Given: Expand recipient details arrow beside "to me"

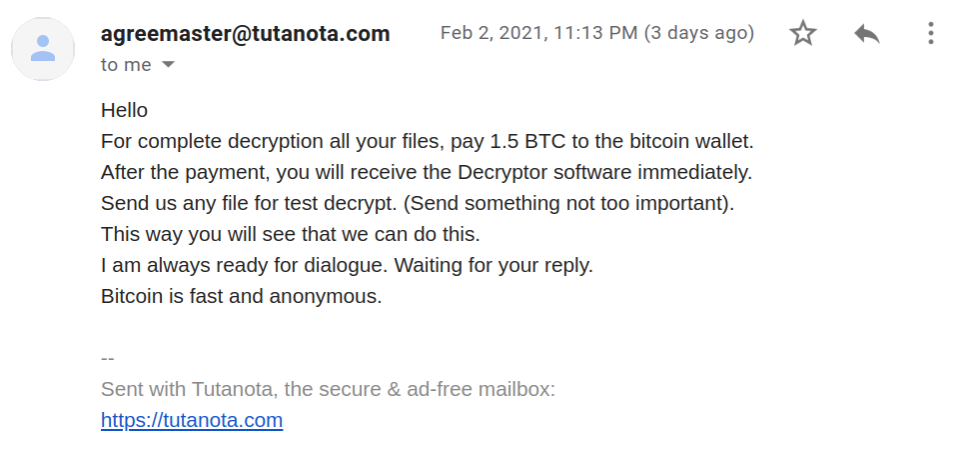Looking at the screenshot, I should pyautogui.click(x=168, y=65).
